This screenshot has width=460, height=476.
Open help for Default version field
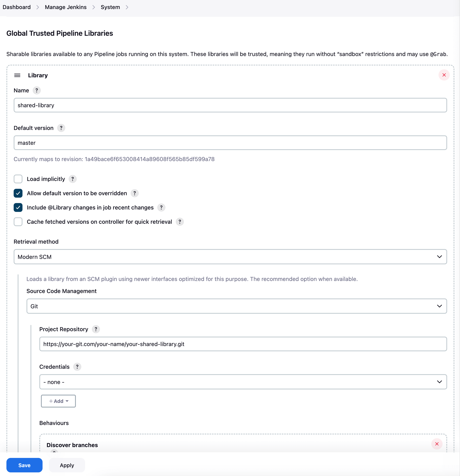(61, 128)
